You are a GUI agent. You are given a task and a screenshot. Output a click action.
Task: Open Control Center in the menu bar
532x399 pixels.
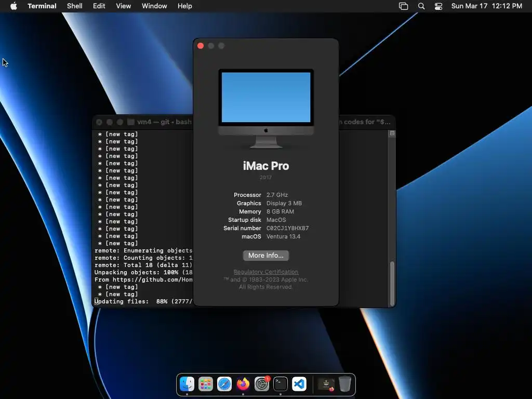point(438,6)
